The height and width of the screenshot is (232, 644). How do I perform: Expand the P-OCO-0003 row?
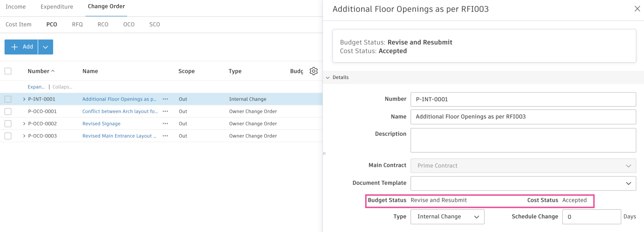24,136
